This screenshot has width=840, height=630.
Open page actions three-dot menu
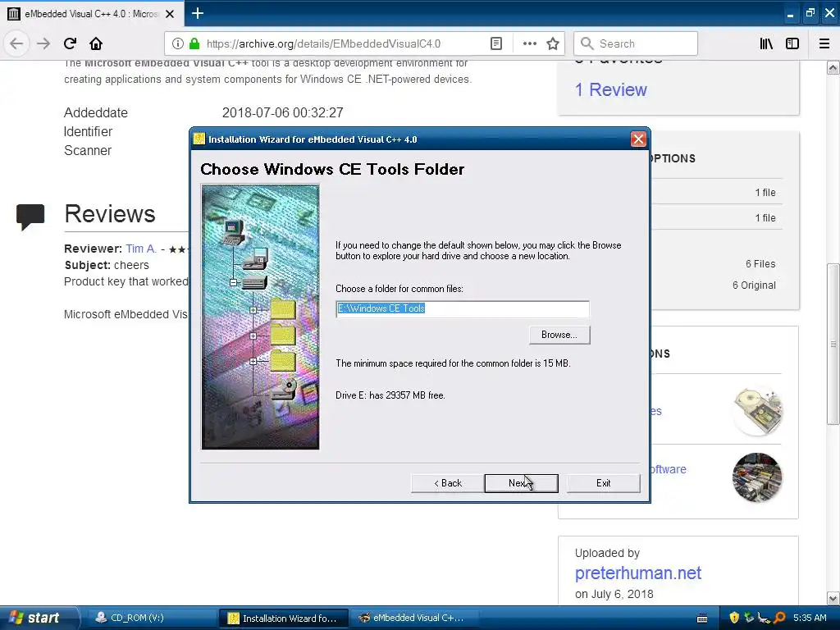click(529, 44)
